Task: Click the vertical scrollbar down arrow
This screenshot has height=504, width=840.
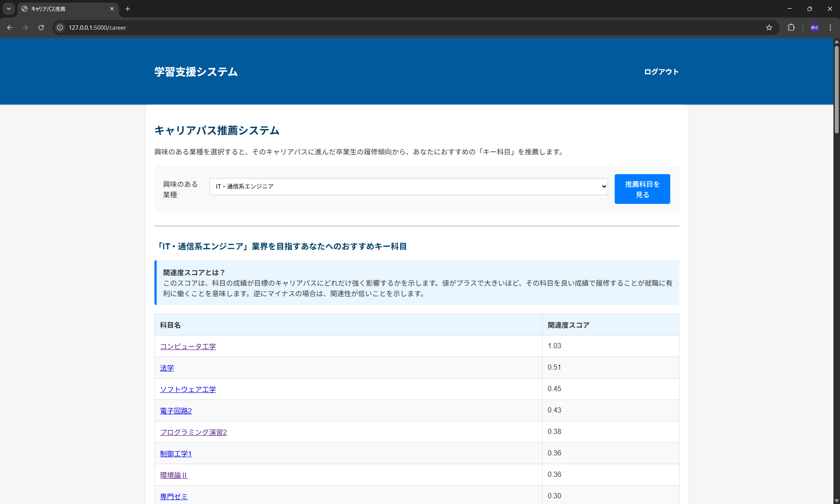Action: [x=836, y=501]
